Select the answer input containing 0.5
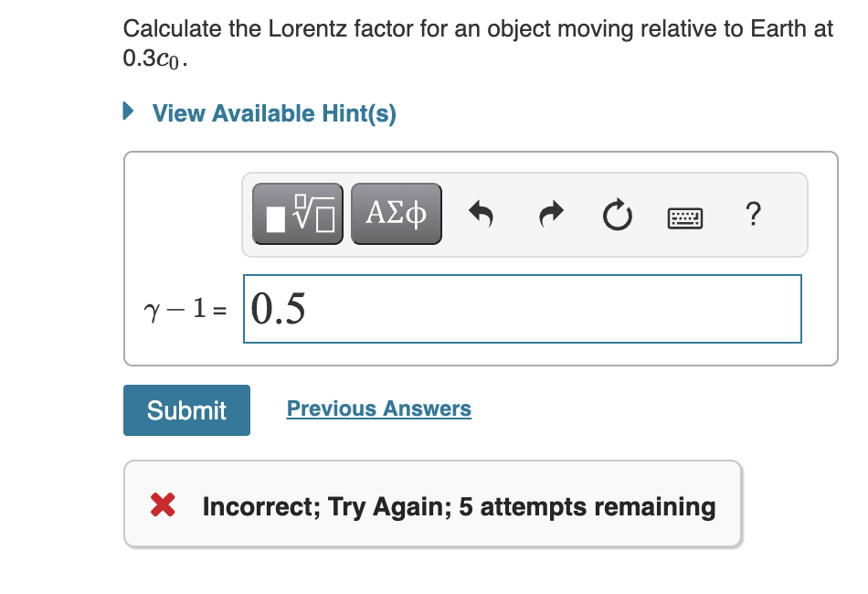 (x=521, y=309)
